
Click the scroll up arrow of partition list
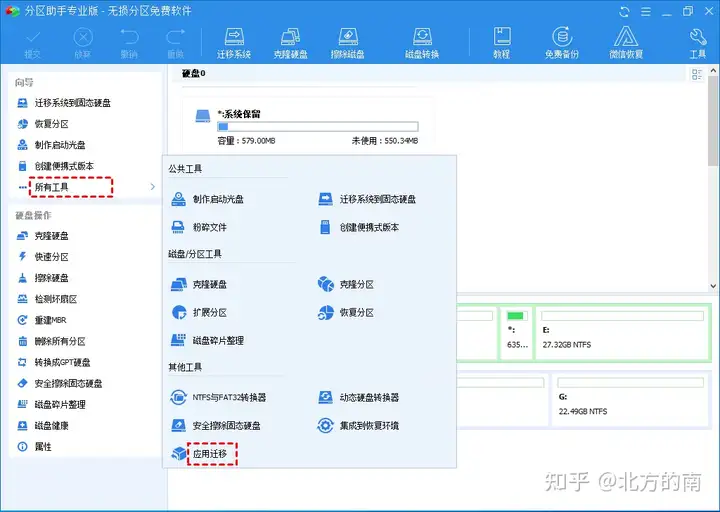[713, 71]
